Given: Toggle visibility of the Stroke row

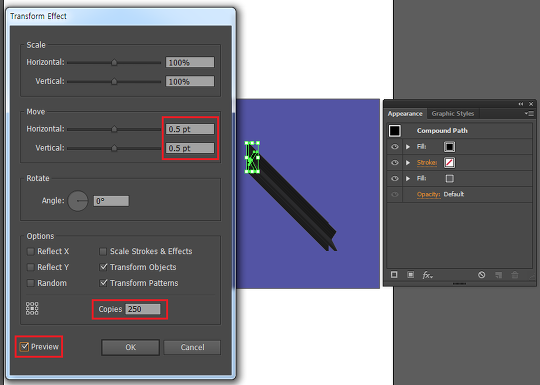Looking at the screenshot, I should coord(395,163).
